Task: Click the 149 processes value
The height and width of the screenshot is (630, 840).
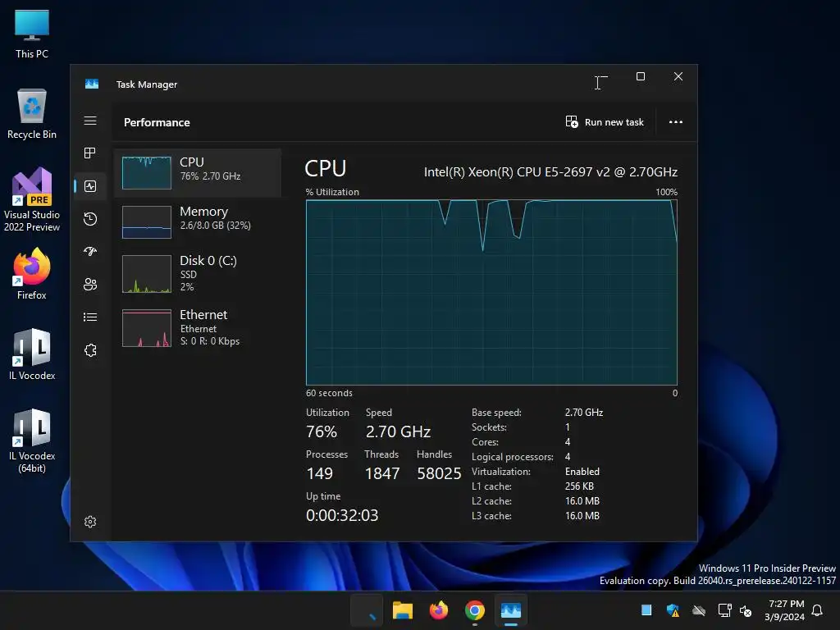Action: [x=320, y=473]
